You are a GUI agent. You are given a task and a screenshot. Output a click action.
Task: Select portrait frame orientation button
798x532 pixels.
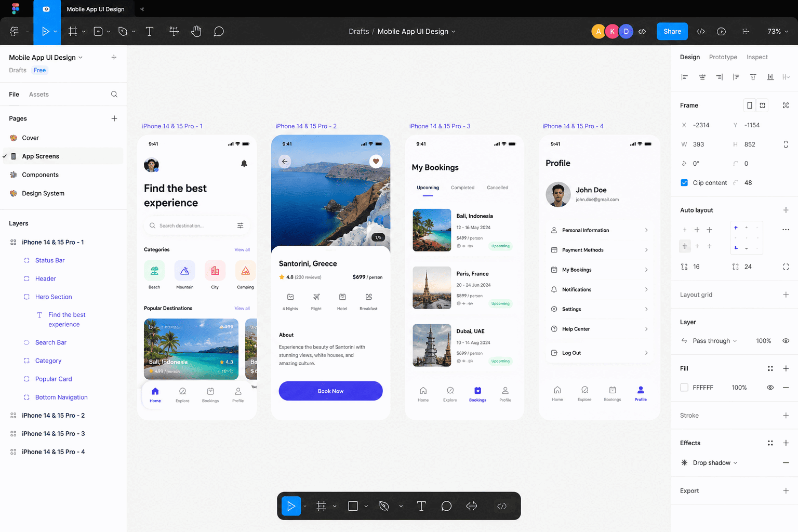749,105
